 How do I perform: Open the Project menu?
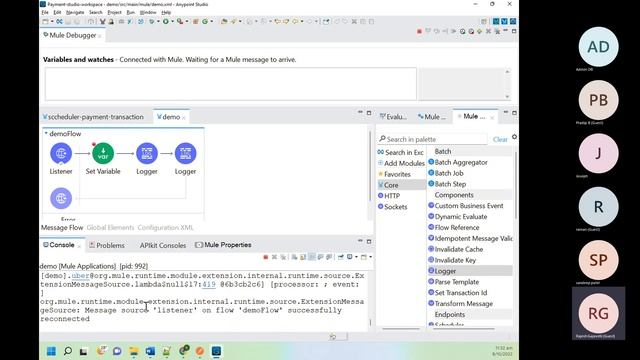click(114, 13)
